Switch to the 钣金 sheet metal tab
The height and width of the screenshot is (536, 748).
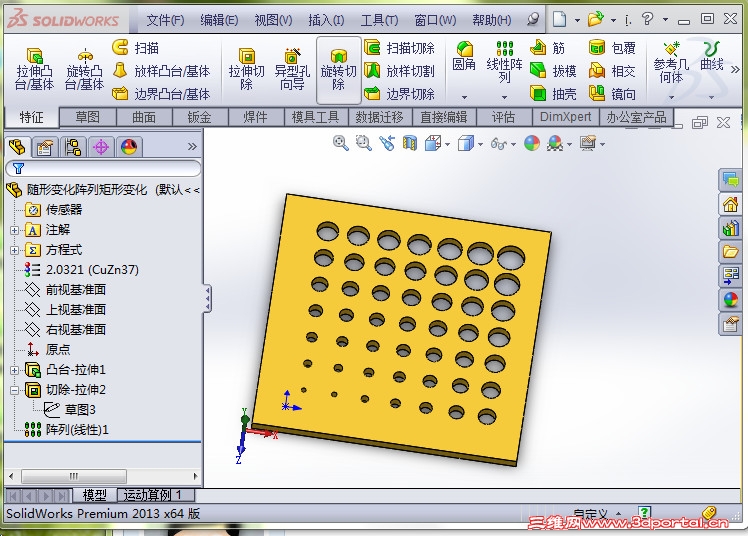(x=199, y=117)
